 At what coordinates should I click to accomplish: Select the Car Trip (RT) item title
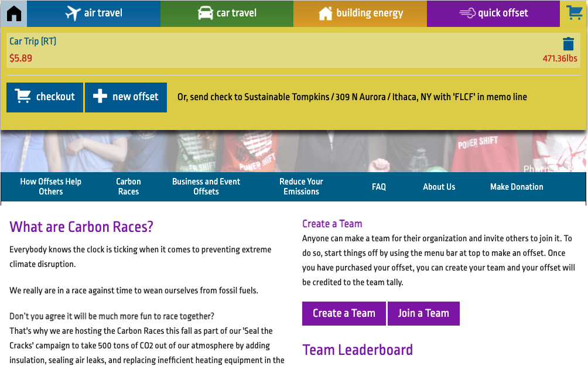coord(33,41)
